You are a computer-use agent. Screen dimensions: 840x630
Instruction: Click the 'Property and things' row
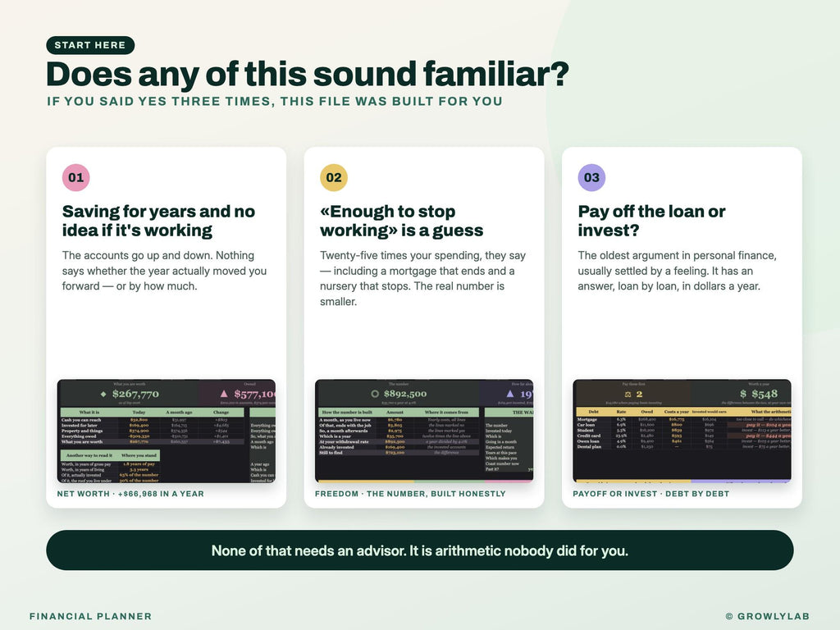[152, 431]
